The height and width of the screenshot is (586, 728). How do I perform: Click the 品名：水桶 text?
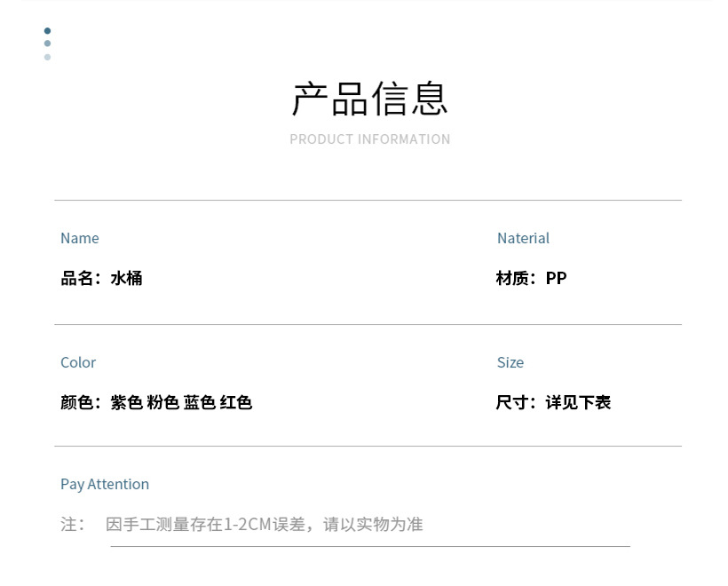[101, 278]
